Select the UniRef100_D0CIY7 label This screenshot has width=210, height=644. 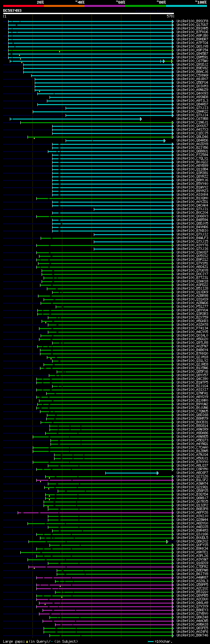coord(192,274)
